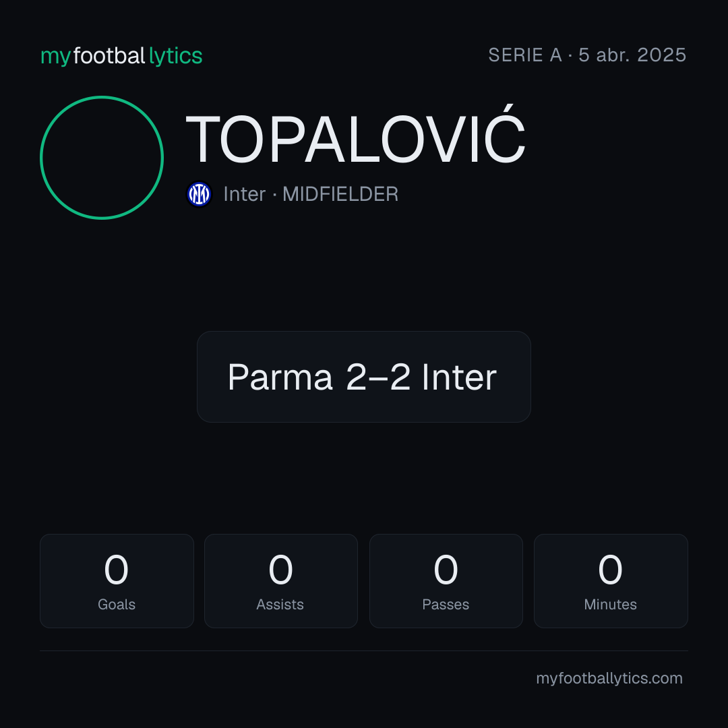Image resolution: width=728 pixels, height=728 pixels.
Task: Click the Goals label text
Action: pyautogui.click(x=117, y=605)
